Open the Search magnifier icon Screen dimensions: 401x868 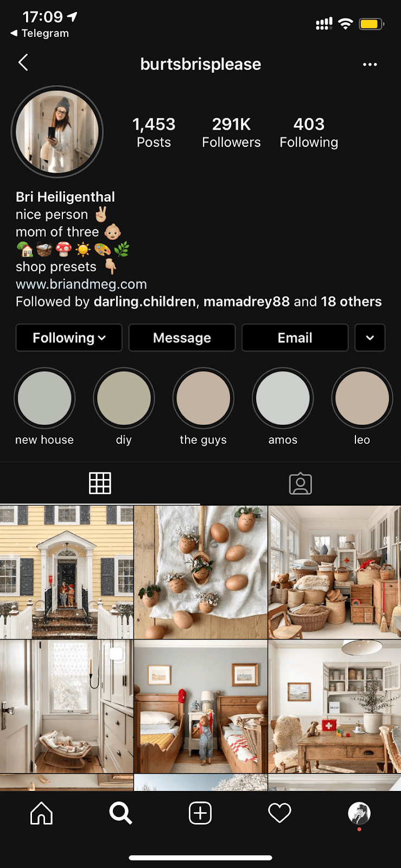pos(120,813)
